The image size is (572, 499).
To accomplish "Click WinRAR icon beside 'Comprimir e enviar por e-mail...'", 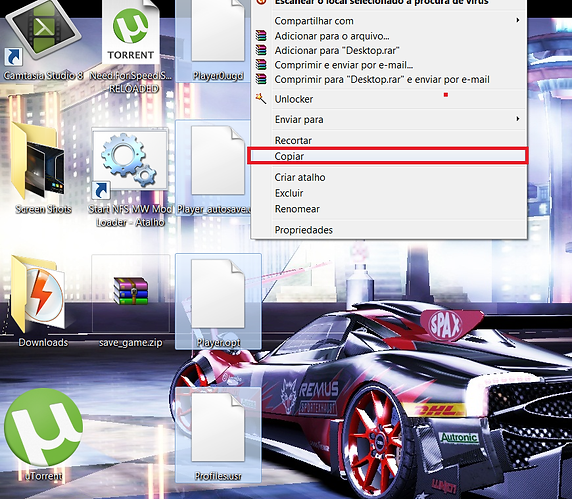I will (x=261, y=65).
